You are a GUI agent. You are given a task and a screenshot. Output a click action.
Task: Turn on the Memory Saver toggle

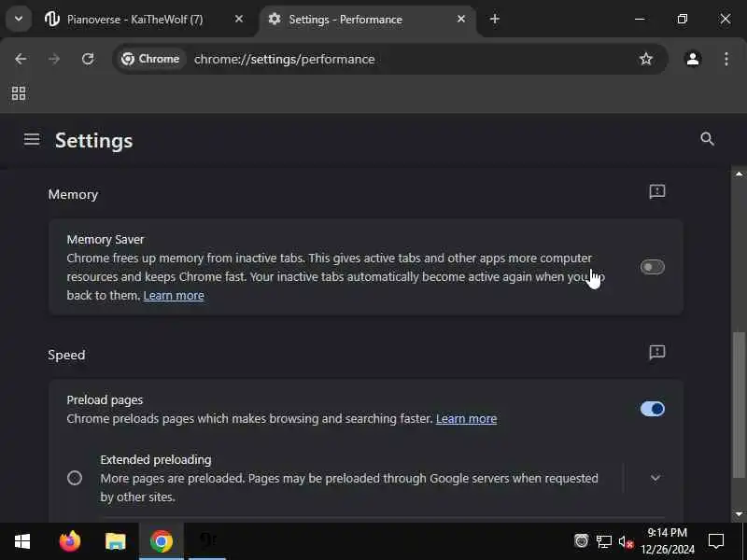[x=652, y=267]
